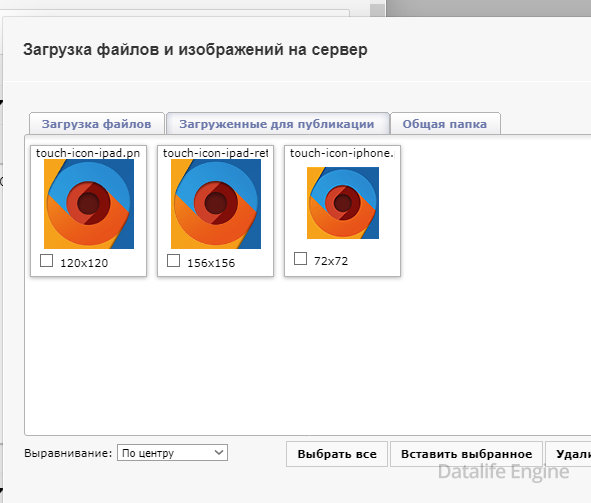Click the Datalife Engine watermark text
The width and height of the screenshot is (591, 503).
[x=504, y=472]
